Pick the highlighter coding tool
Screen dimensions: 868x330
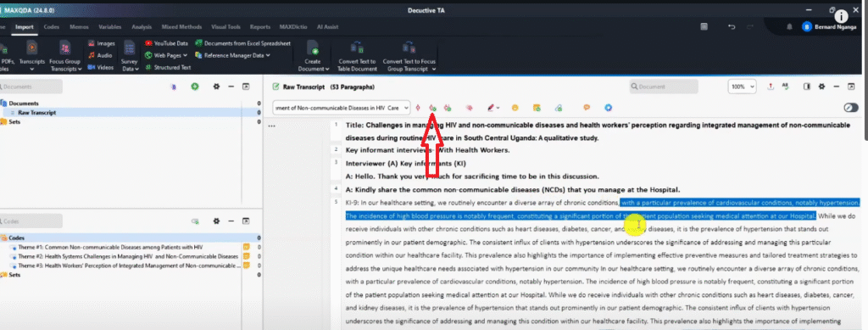click(491, 108)
